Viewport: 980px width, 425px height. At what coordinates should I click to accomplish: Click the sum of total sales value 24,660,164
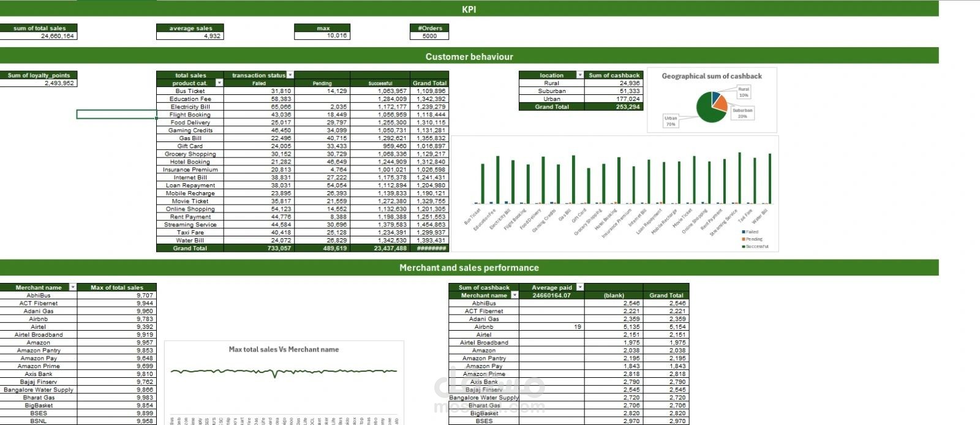coord(39,36)
